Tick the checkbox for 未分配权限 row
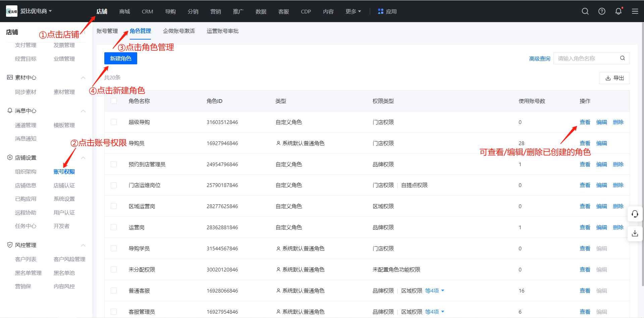 (x=114, y=269)
